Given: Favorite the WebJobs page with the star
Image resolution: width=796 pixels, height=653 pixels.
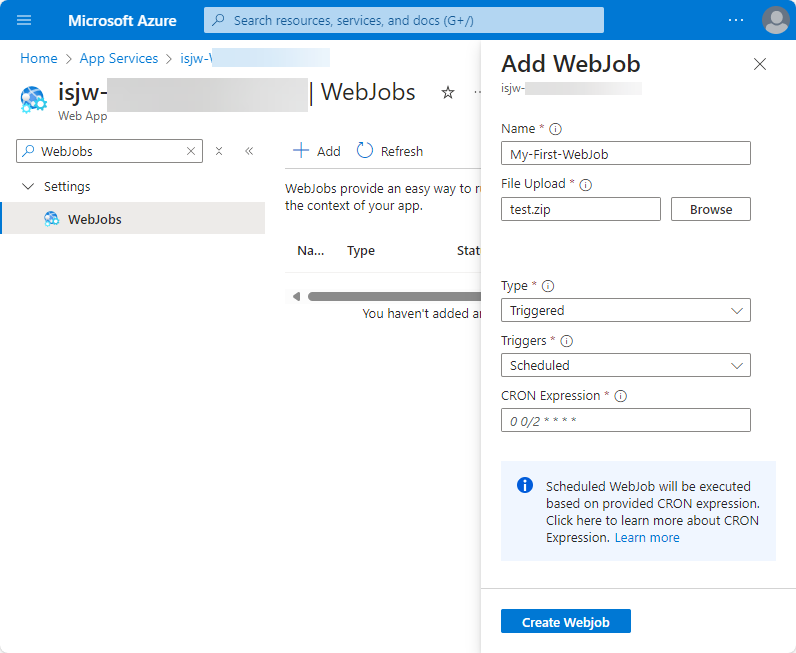Looking at the screenshot, I should (x=447, y=92).
